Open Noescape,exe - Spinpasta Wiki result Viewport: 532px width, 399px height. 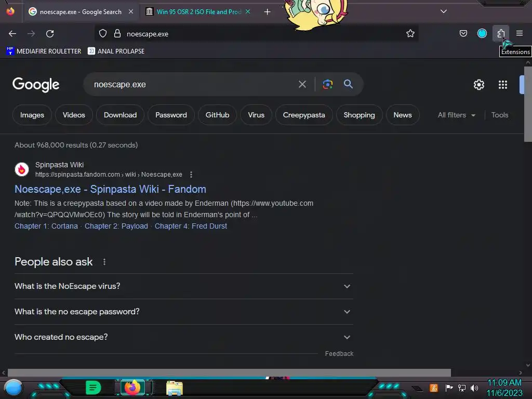(x=110, y=189)
